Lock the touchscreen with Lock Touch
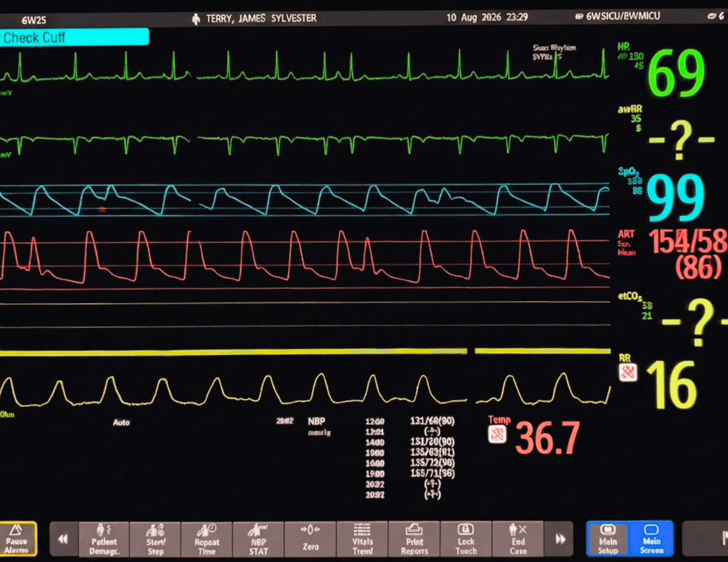Screen dimensions: 728x562 coord(466,539)
